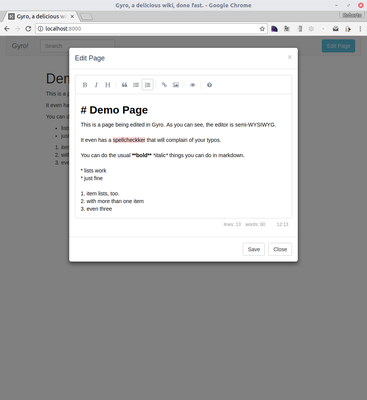Save the edited page
The height and width of the screenshot is (400, 367).
254,249
